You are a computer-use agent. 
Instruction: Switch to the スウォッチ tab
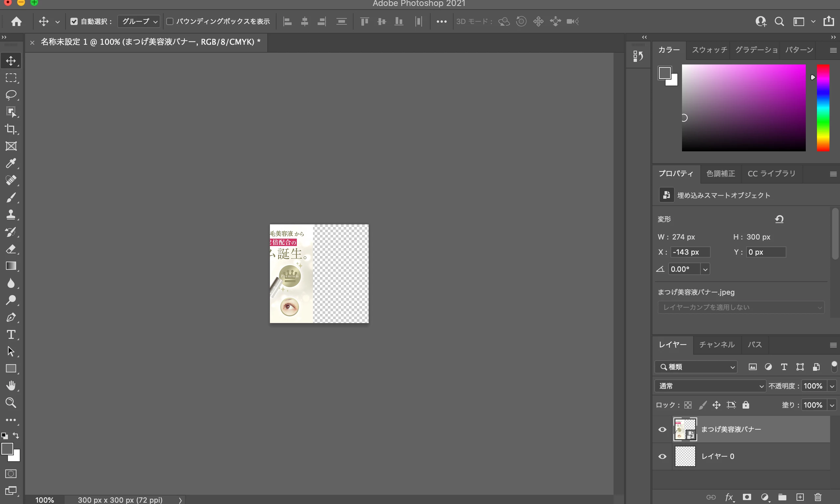(x=709, y=50)
